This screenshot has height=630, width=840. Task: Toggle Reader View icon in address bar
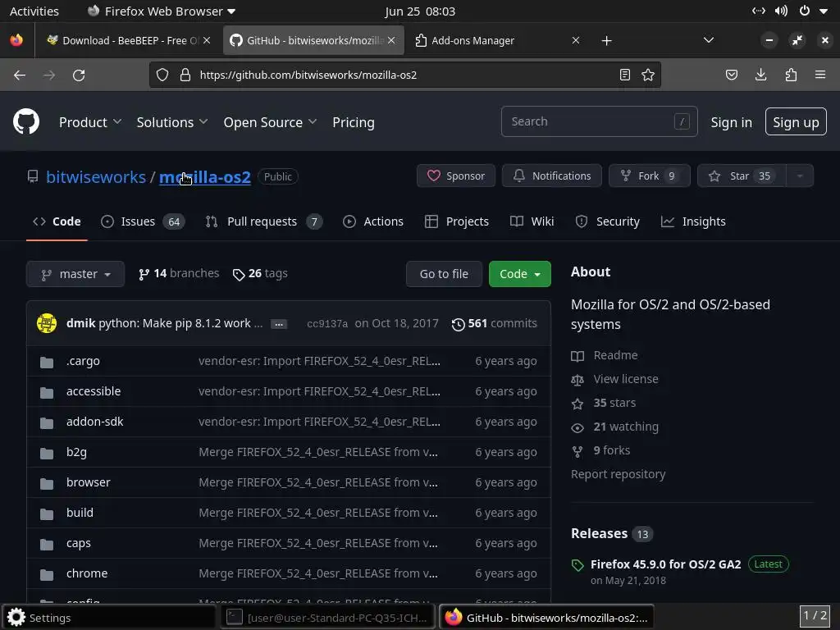[624, 75]
